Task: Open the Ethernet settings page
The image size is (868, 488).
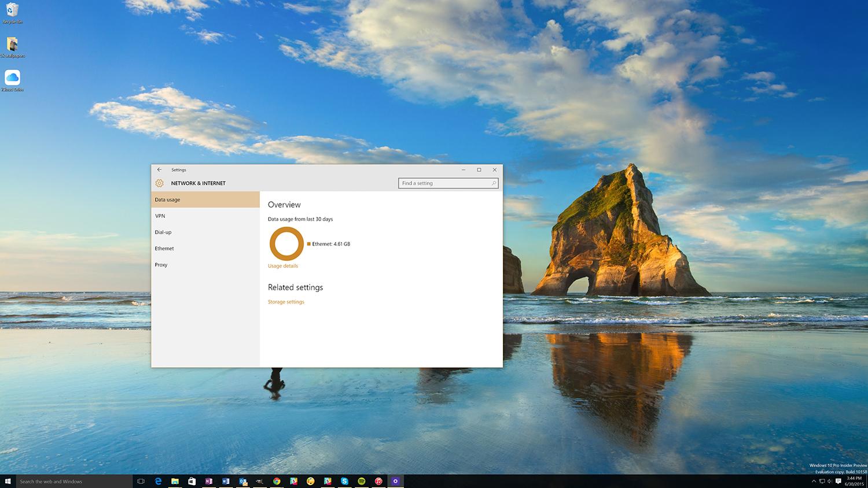Action: coord(205,248)
